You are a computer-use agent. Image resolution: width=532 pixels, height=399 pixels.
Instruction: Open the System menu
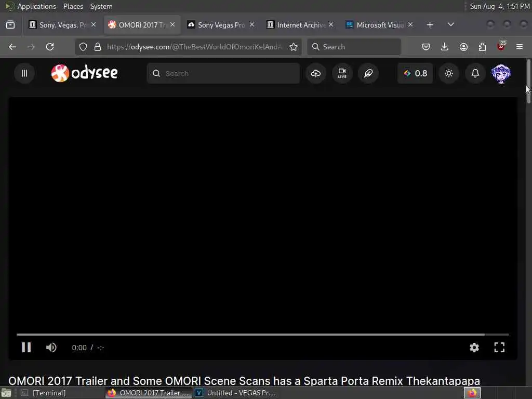[101, 6]
